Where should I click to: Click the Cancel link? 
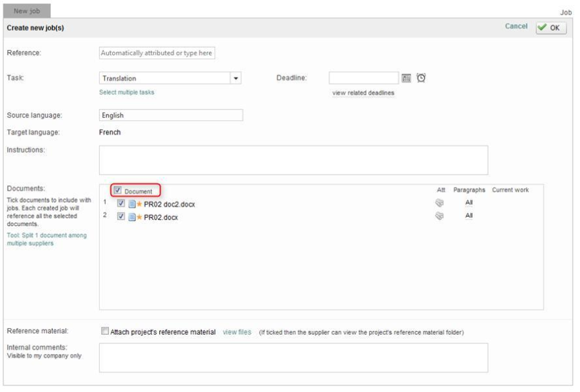coord(516,26)
